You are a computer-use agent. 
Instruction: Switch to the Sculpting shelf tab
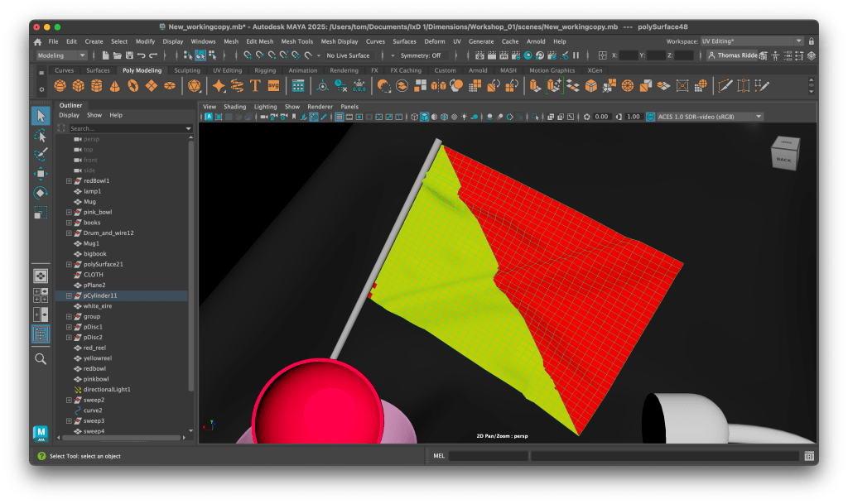[186, 70]
